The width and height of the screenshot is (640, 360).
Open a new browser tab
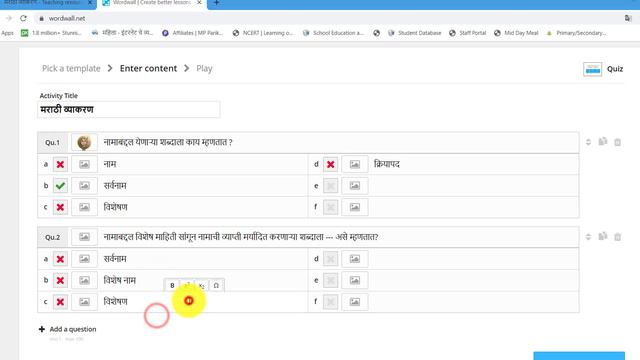216,3
